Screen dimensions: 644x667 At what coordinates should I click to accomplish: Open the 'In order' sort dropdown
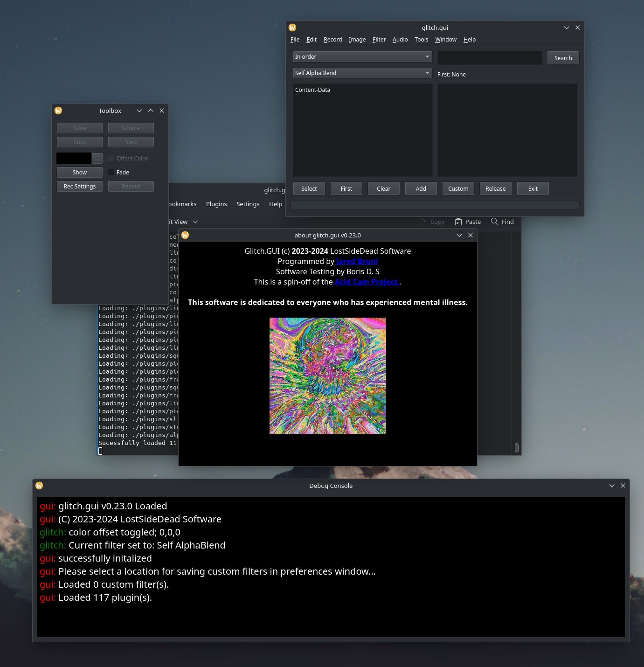[x=362, y=56]
